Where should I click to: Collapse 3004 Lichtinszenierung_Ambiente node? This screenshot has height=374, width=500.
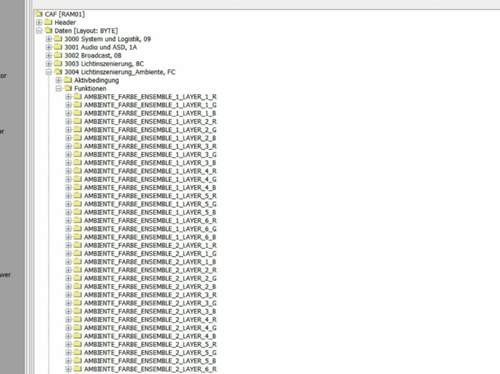49,72
